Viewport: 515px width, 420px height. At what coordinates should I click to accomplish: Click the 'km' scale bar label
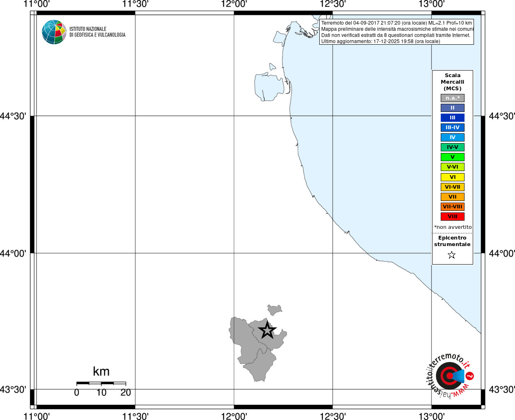click(x=101, y=372)
